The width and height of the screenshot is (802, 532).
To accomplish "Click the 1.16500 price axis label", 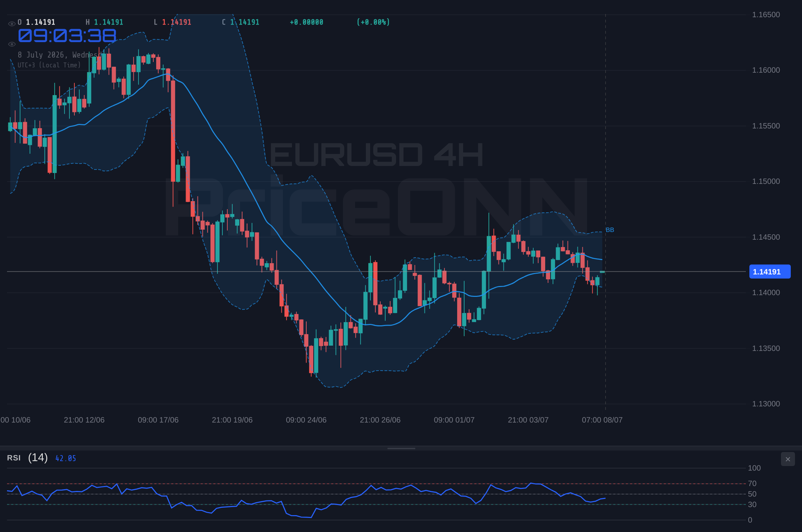I will click(x=766, y=15).
